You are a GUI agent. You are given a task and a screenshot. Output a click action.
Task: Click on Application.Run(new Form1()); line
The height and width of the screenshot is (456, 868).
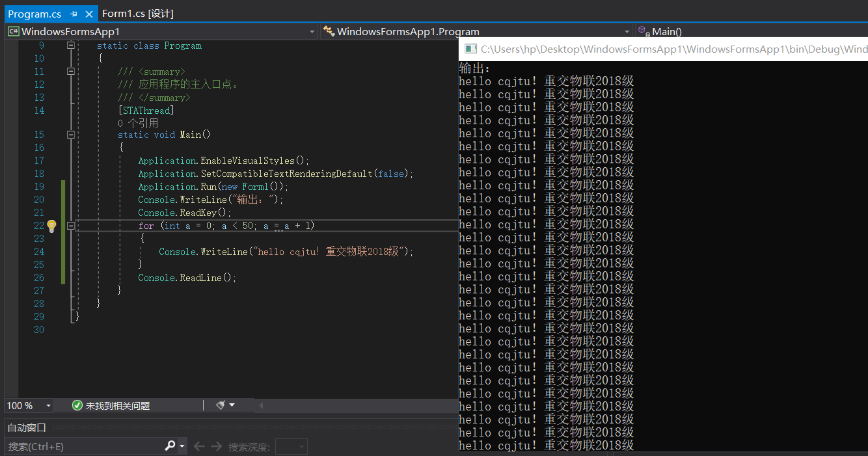(213, 187)
